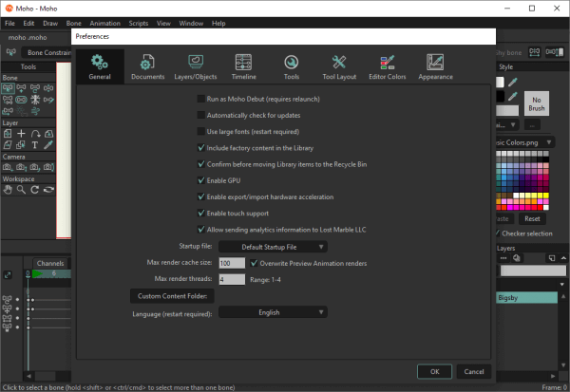Uncheck Include factory content in the Library

pyautogui.click(x=200, y=148)
